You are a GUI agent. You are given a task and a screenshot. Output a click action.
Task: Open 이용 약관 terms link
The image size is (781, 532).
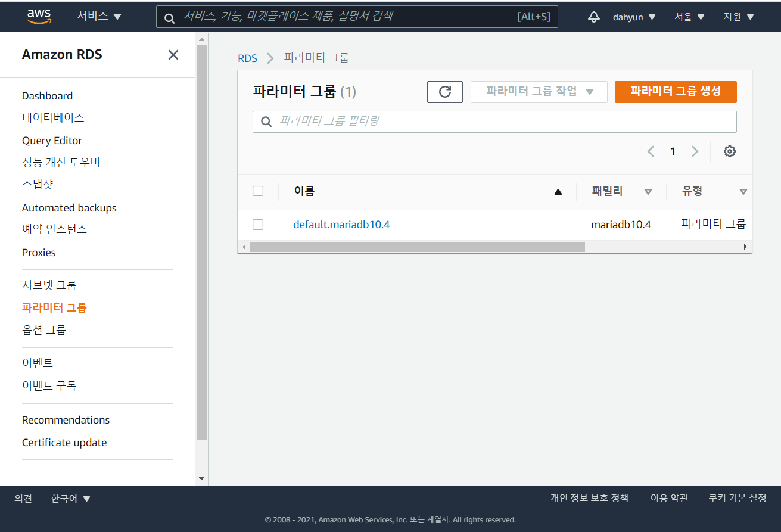(669, 498)
